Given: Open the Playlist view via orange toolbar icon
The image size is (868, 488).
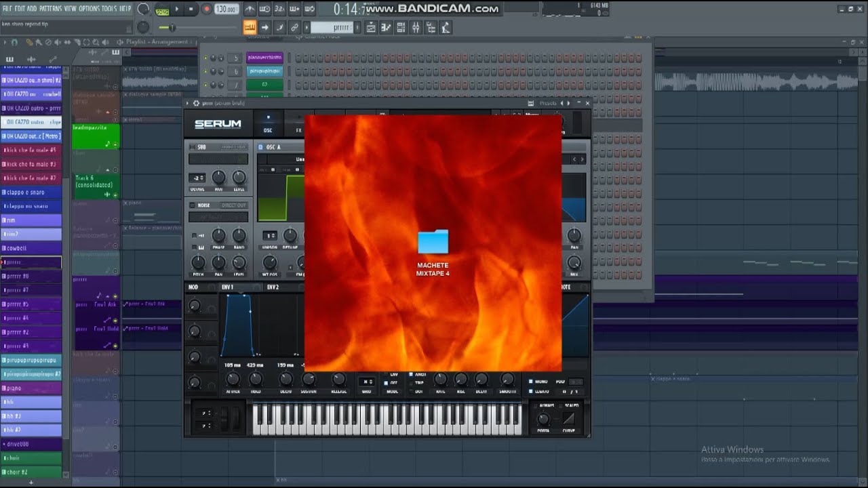Looking at the screenshot, I should coord(250,28).
